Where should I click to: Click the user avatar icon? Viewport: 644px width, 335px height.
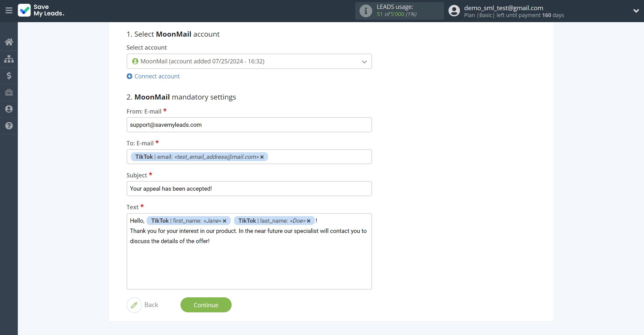pos(454,11)
